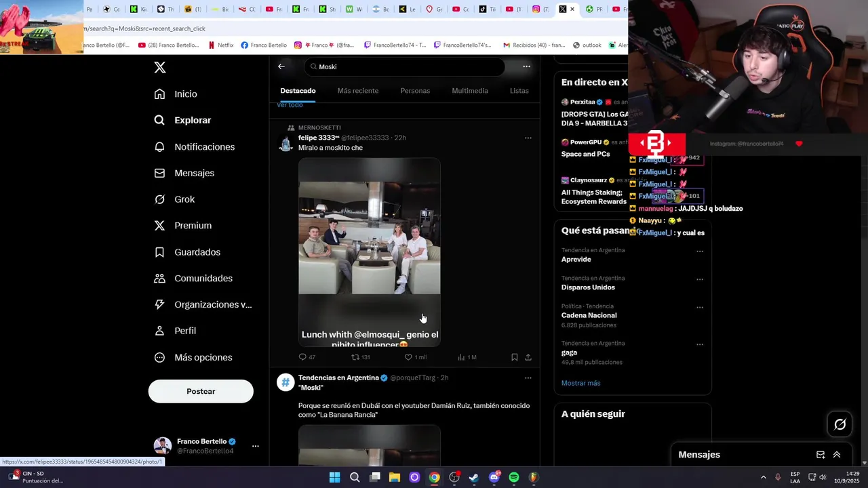
Task: Open Spotify from the taskbar
Action: 514,477
